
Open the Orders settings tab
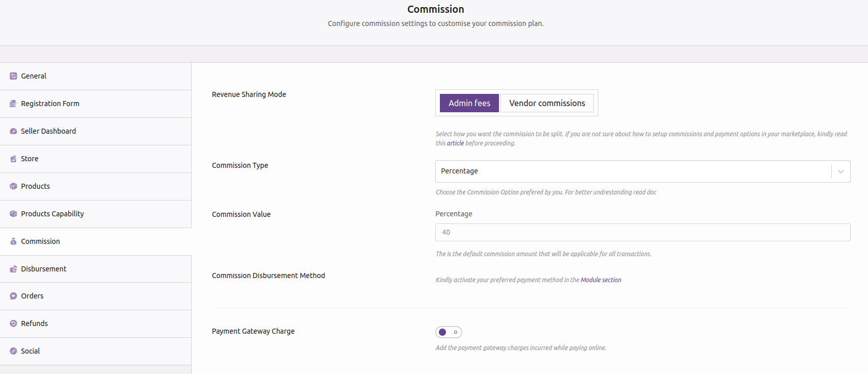click(x=32, y=296)
